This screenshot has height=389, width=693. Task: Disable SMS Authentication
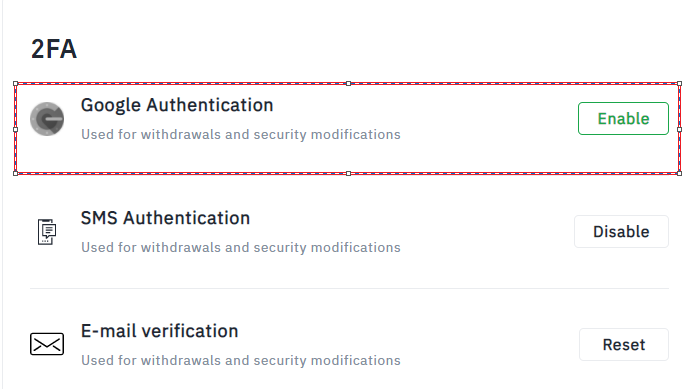(621, 232)
